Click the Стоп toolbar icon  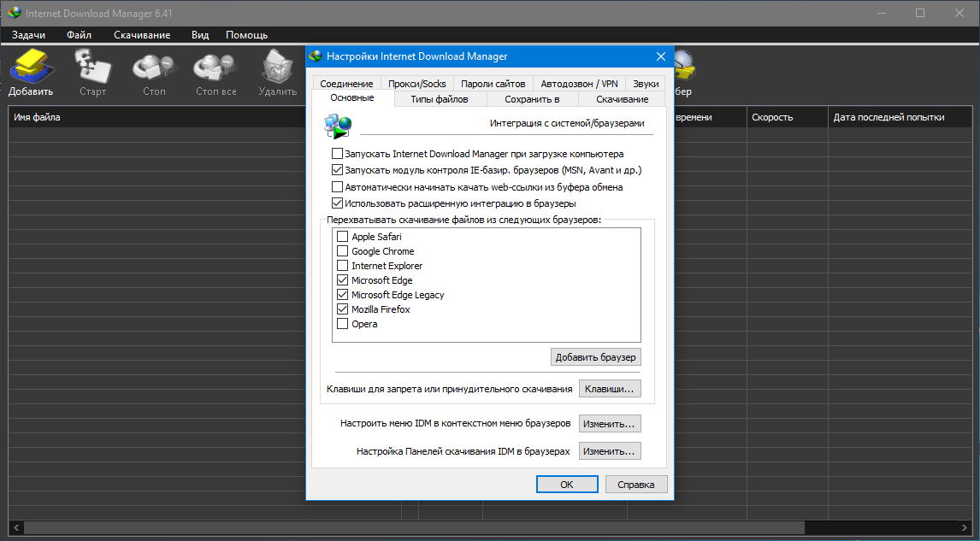click(x=154, y=66)
